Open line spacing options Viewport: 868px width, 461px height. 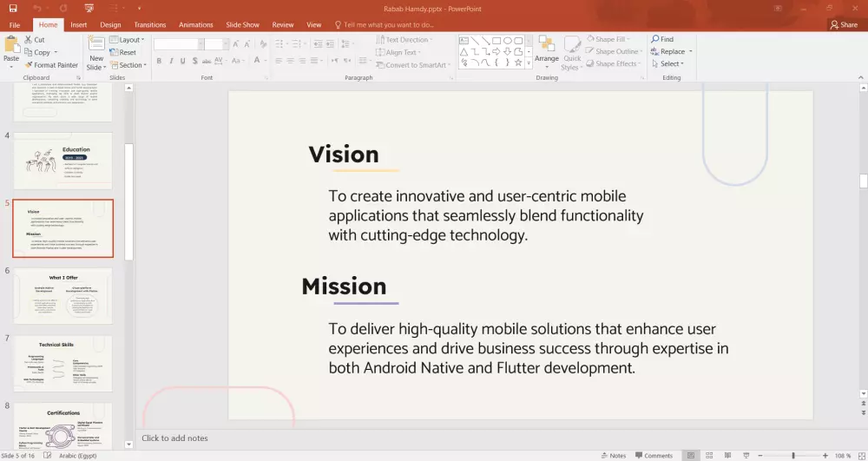[x=346, y=43]
